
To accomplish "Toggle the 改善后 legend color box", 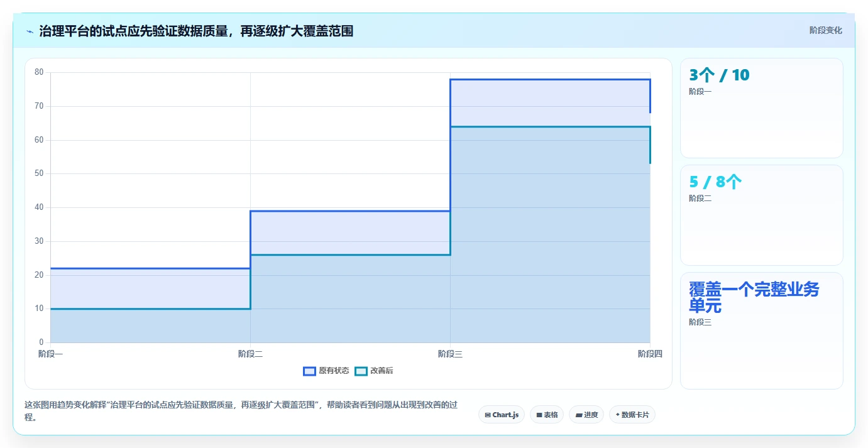I will pyautogui.click(x=361, y=371).
